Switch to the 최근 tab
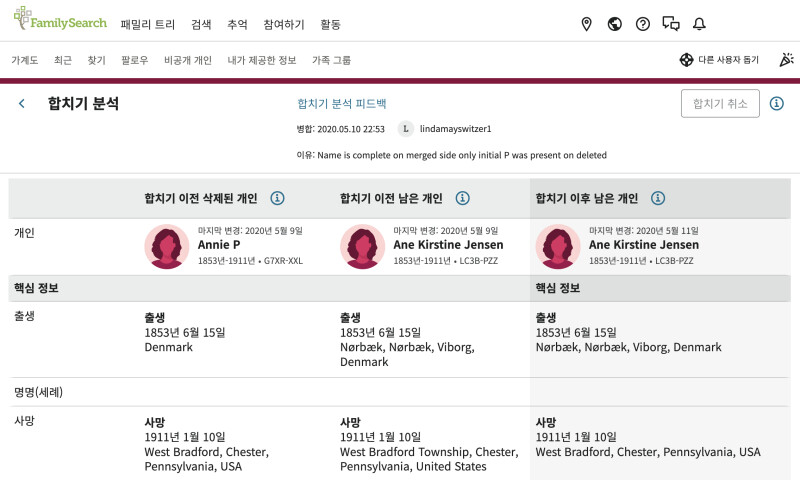This screenshot has width=800, height=480. [x=63, y=60]
